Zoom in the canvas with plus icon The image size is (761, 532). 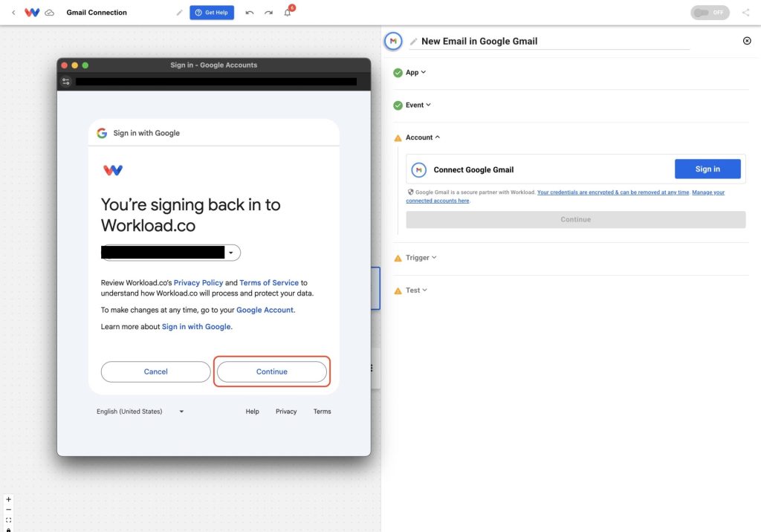(x=8, y=499)
